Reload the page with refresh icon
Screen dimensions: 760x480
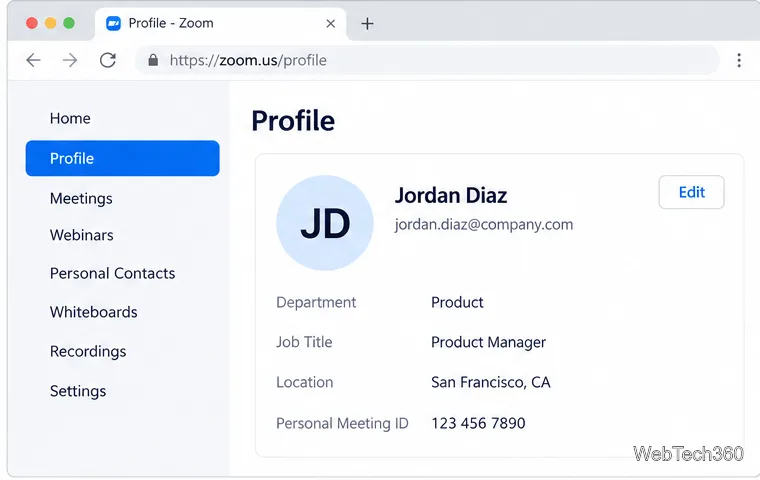tap(108, 60)
